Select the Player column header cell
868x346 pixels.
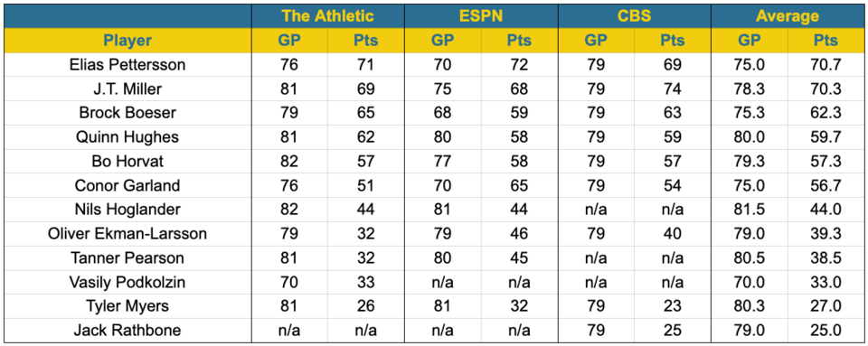pos(127,41)
